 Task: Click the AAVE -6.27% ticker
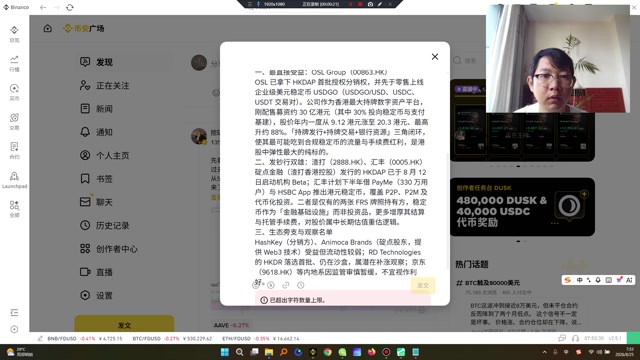pyautogui.click(x=231, y=325)
